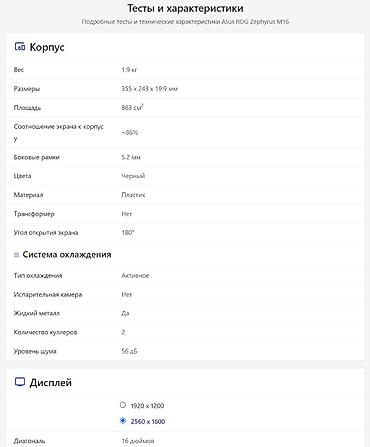Viewport: 370px width, 447px height.
Task: Click the Площадь row label
Action: coord(27,108)
